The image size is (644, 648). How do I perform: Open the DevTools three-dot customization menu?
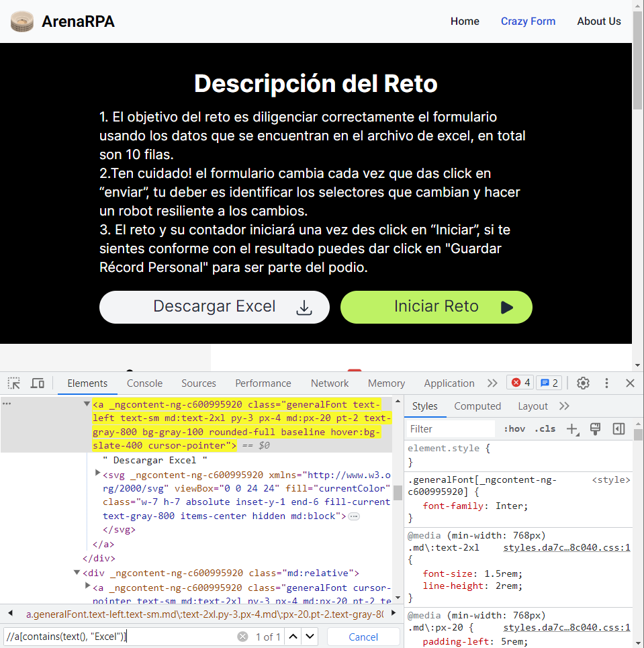[x=606, y=383]
